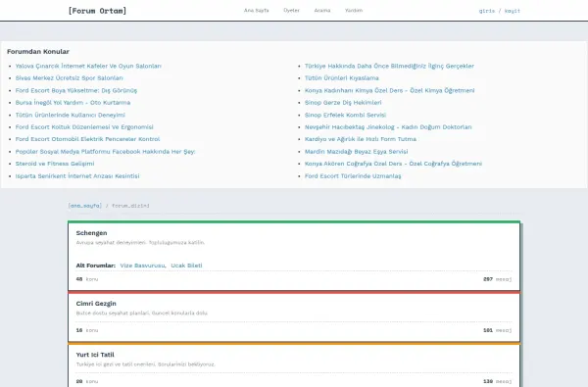This screenshot has width=588, height=387.
Task: Click the kayıt register link
Action: coord(513,11)
